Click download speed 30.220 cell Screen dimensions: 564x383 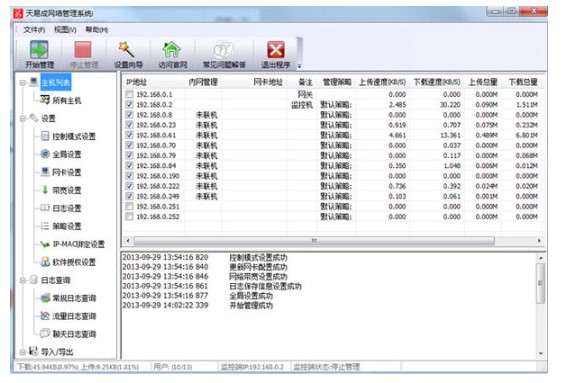click(450, 105)
